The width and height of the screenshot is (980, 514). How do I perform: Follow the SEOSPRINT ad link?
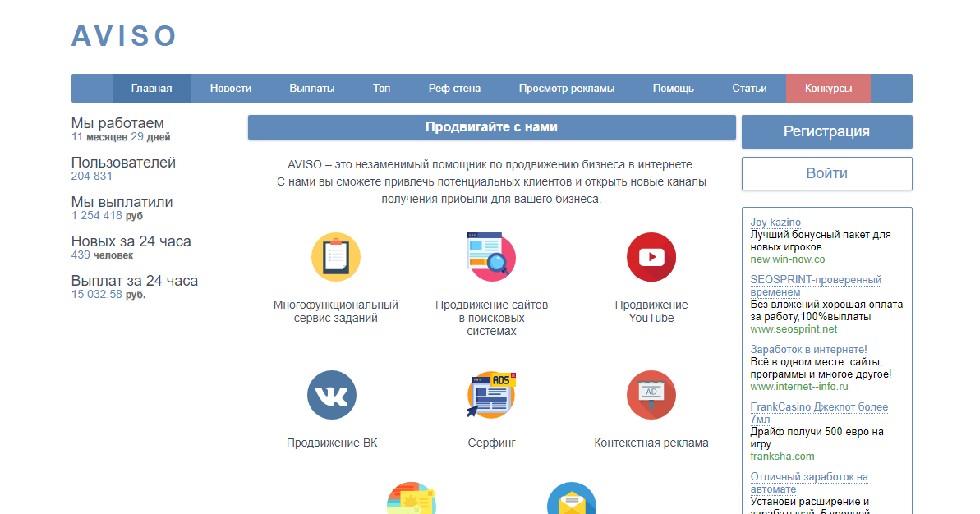(815, 280)
